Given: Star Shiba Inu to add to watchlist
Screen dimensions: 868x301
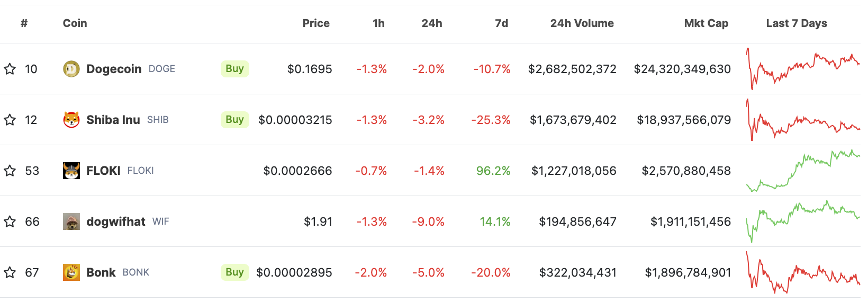Looking at the screenshot, I should pyautogui.click(x=10, y=120).
